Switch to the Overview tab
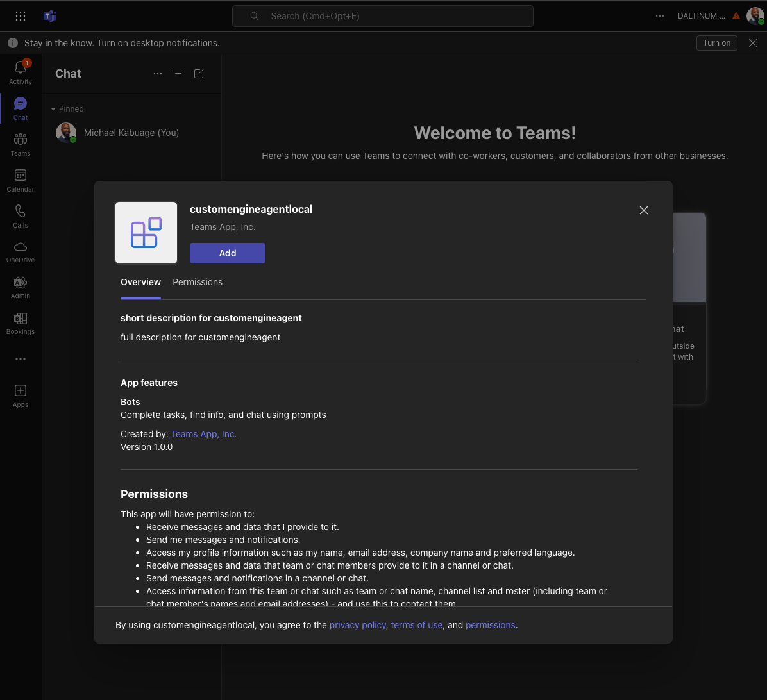Screen dimensions: 767x700 [x=141, y=283]
